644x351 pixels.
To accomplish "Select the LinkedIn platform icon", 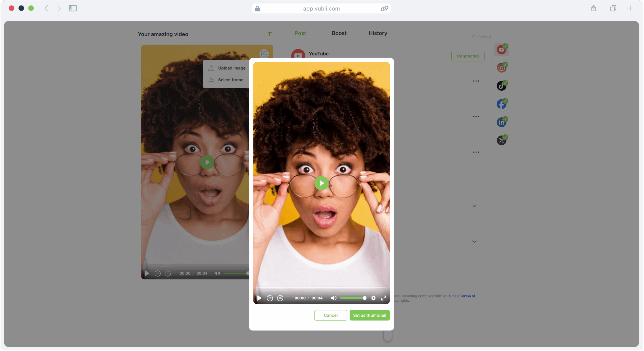I will tap(501, 122).
